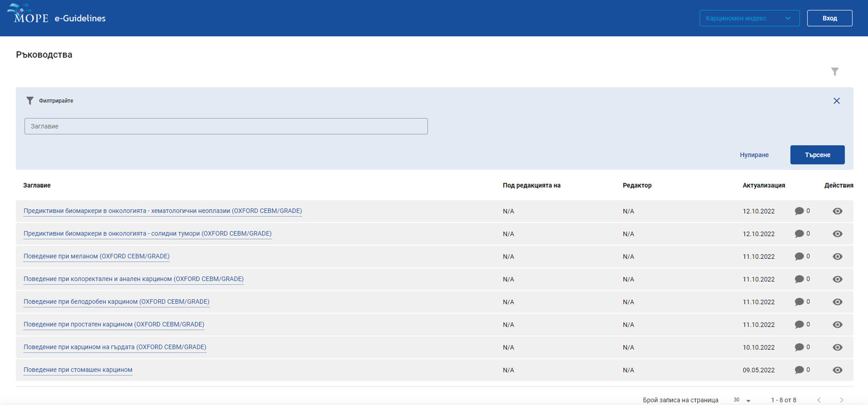View the хематологични неоплазии guideline via eye icon
868x405 pixels.
click(x=838, y=211)
